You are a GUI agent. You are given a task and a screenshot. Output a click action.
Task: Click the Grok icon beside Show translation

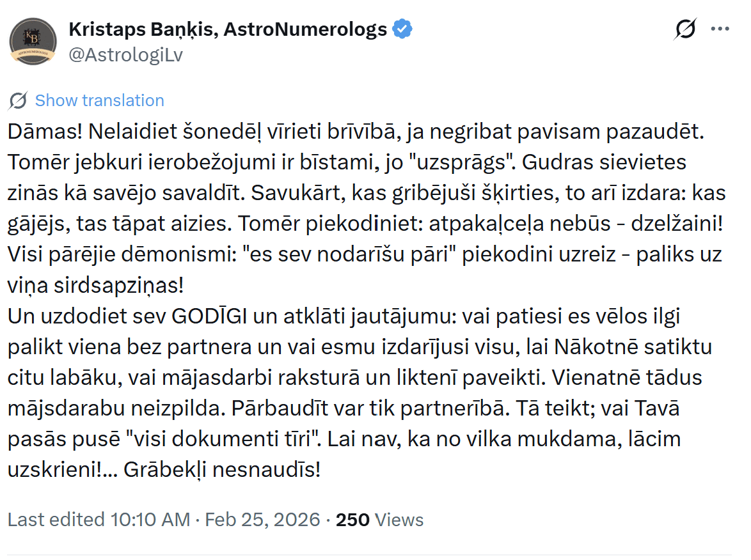tap(19, 100)
